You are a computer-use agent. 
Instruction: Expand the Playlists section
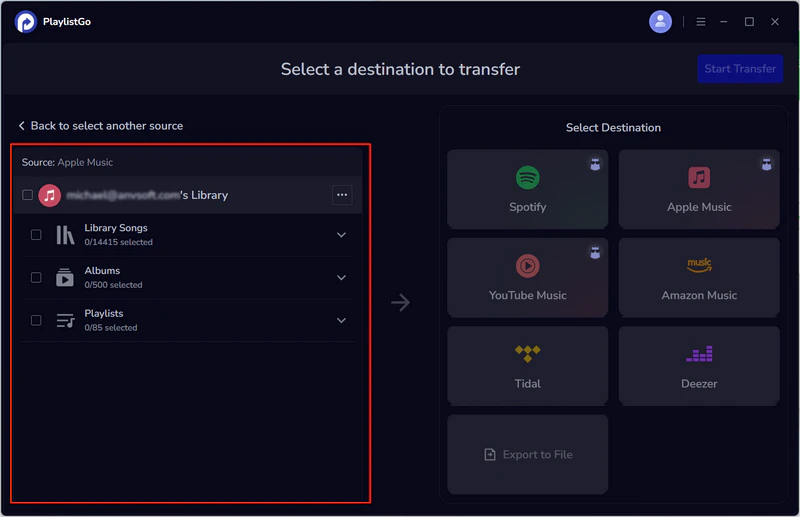[x=341, y=321]
